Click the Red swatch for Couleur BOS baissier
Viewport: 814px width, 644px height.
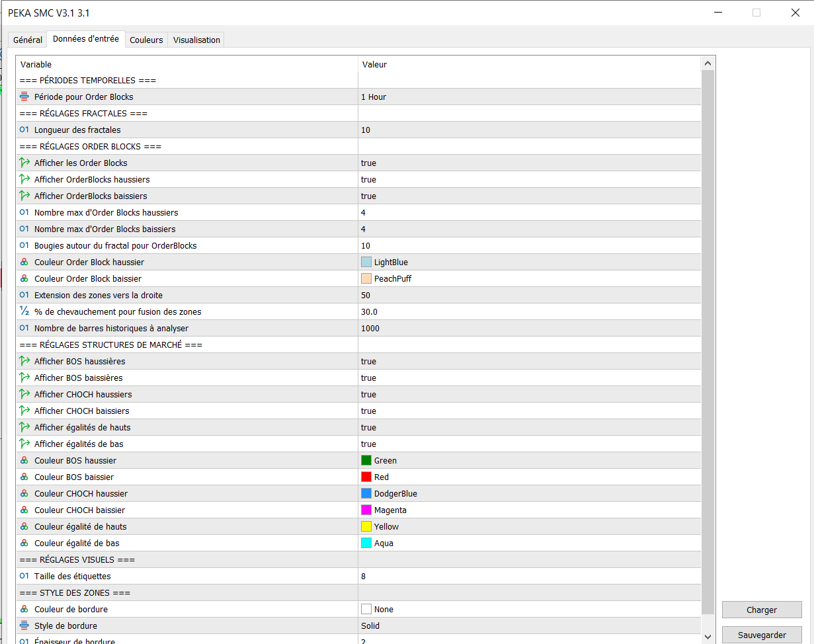[x=366, y=477]
